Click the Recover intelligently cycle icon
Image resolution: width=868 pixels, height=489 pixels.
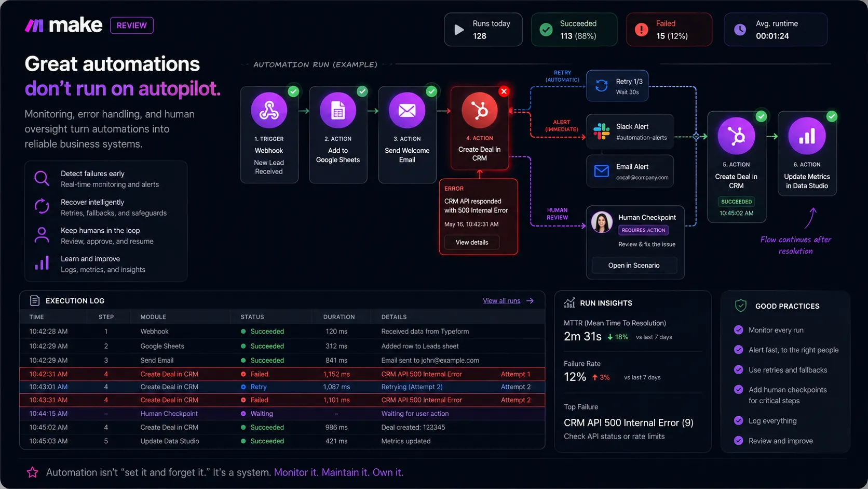42,207
